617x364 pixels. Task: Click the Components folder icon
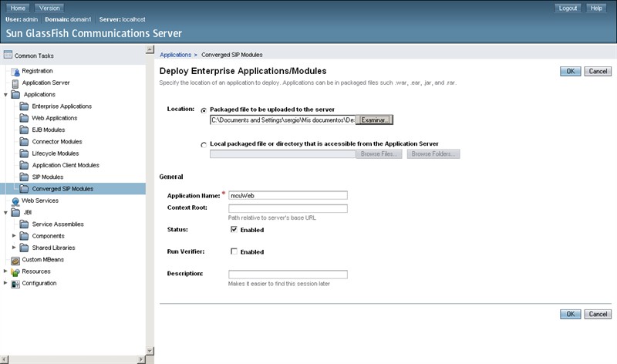tap(24, 236)
